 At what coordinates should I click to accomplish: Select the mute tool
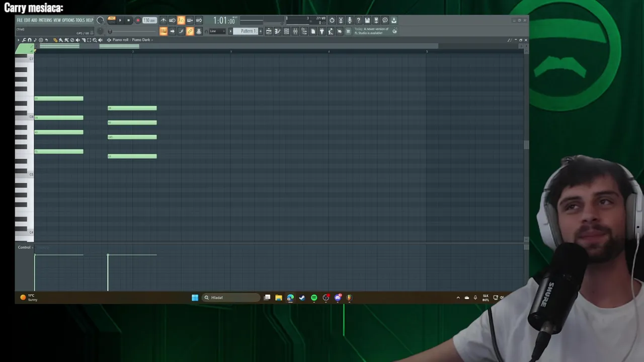(78, 40)
